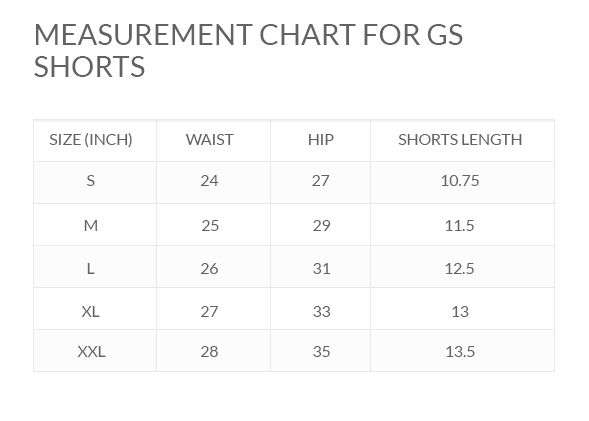Click the HIP column header
The height and width of the screenshot is (421, 589).
[x=321, y=140]
